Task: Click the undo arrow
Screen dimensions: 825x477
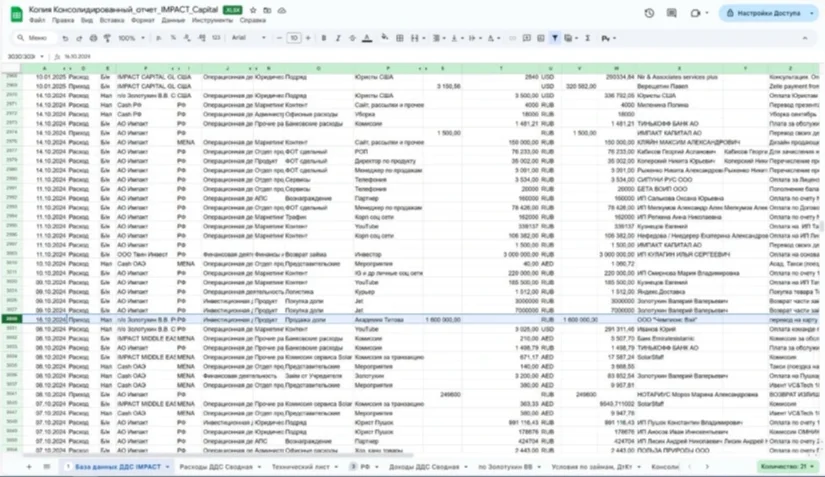Action: click(65, 38)
